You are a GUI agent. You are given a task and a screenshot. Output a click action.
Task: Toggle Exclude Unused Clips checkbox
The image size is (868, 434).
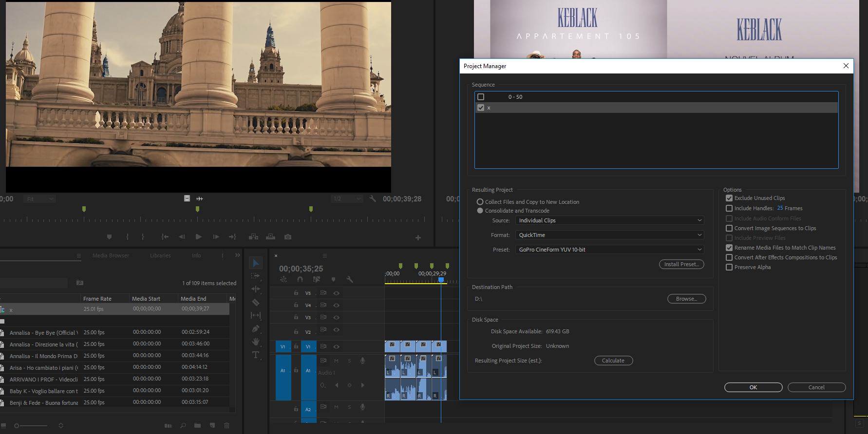point(729,198)
